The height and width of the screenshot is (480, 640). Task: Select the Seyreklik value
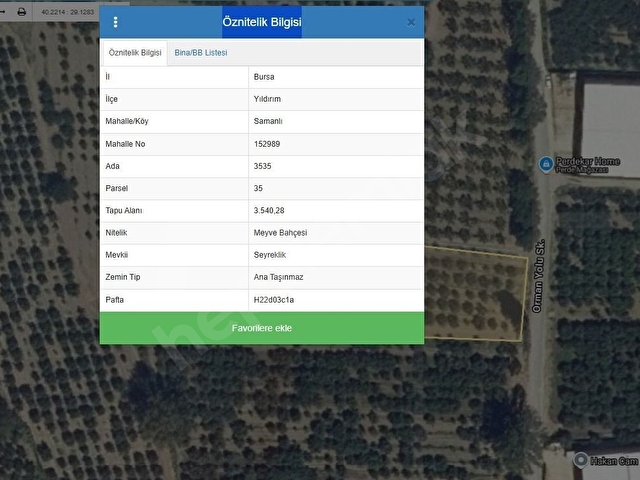pyautogui.click(x=269, y=255)
